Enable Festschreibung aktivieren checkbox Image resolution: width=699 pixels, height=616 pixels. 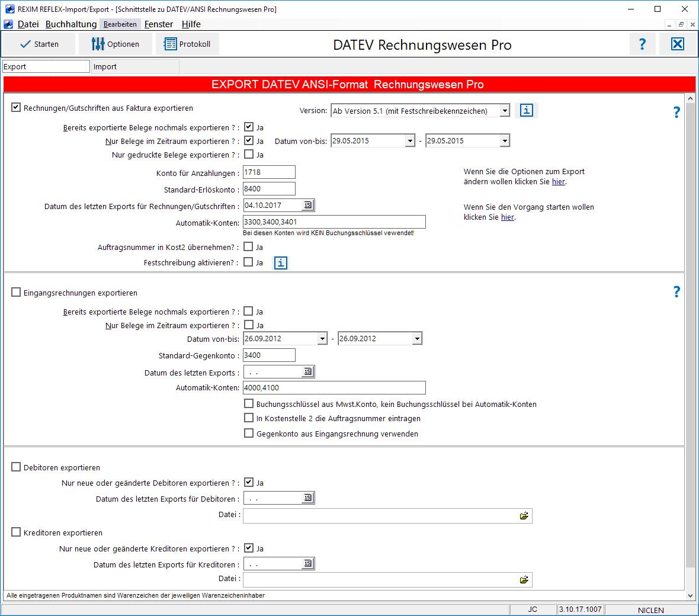248,262
